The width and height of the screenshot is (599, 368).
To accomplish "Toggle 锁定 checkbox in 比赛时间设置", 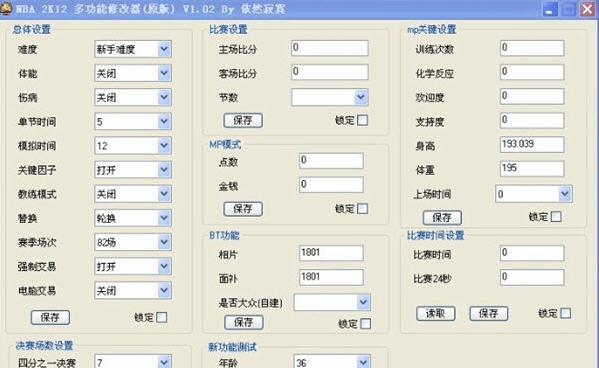I will coord(565,313).
